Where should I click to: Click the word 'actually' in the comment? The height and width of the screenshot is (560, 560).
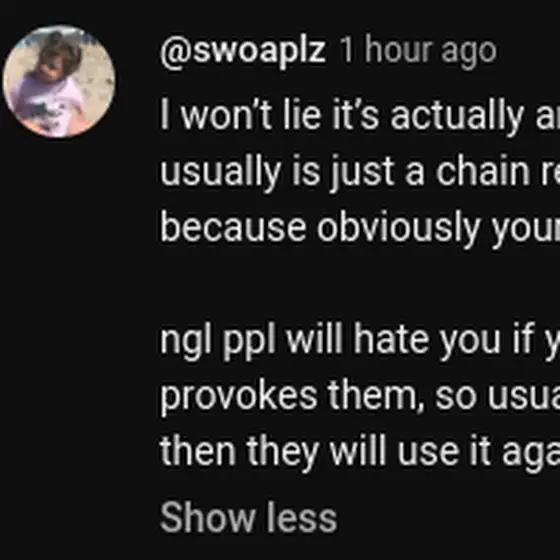[x=457, y=116]
